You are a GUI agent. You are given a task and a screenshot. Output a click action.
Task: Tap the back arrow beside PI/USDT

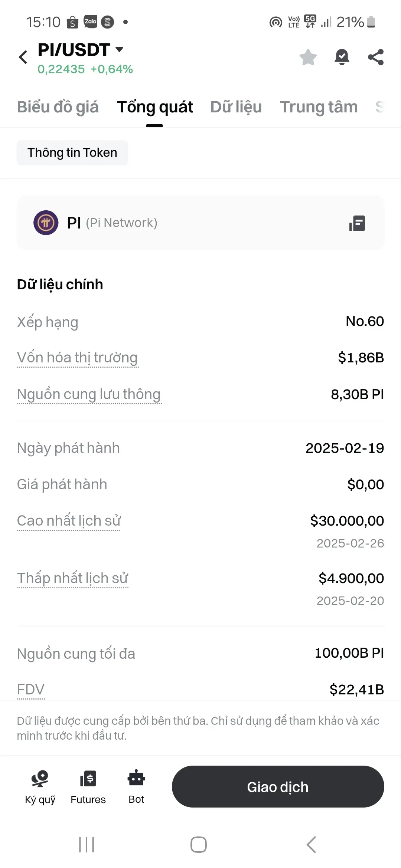click(23, 57)
